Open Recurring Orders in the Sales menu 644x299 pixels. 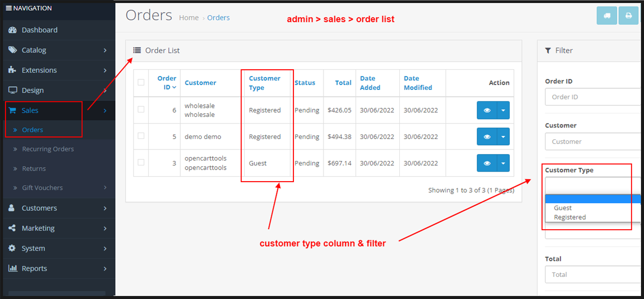tap(48, 149)
